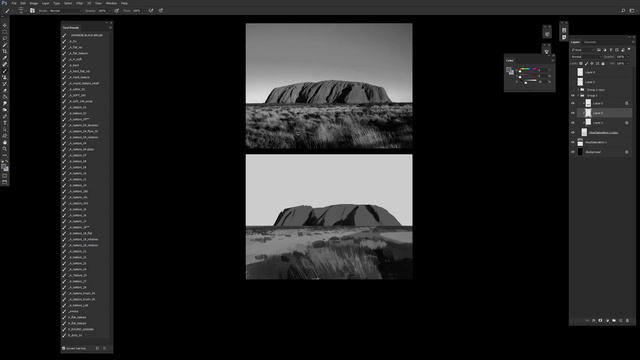Open the search icon in the options bar

pos(623,11)
